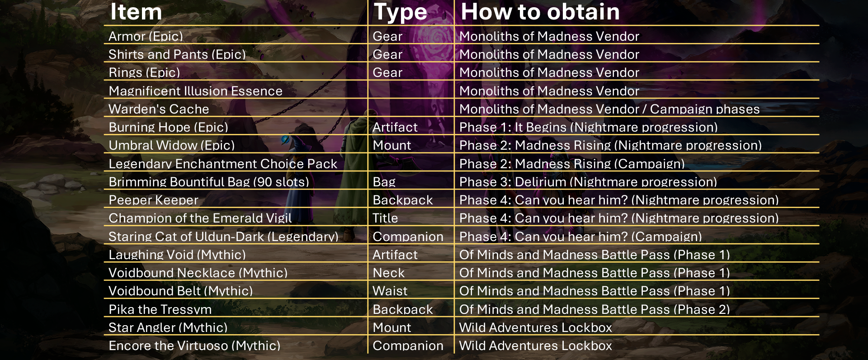Select the Legendary Enchantment Choice Pack item
The width and height of the screenshot is (868, 360).
[x=223, y=164]
